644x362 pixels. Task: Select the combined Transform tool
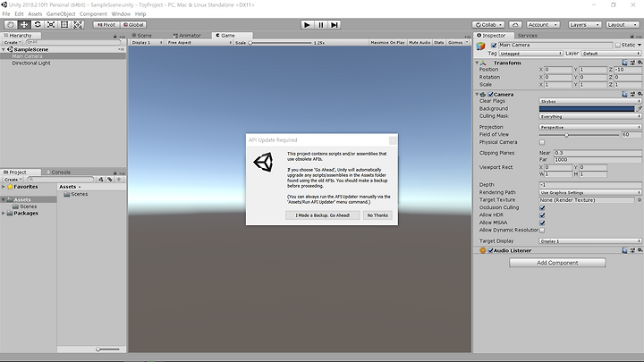(78, 25)
